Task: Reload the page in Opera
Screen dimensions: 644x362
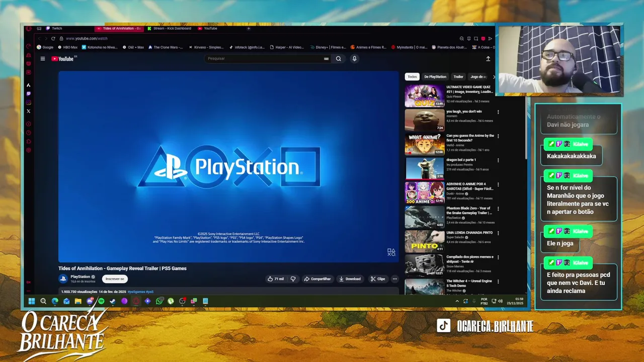Action: (x=53, y=38)
